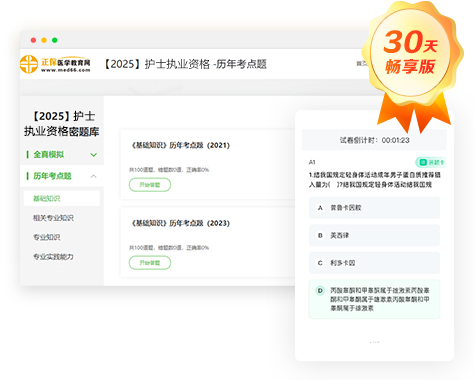Collapse the 历年考点题 section chevron
The image size is (474, 380).
coord(94,176)
